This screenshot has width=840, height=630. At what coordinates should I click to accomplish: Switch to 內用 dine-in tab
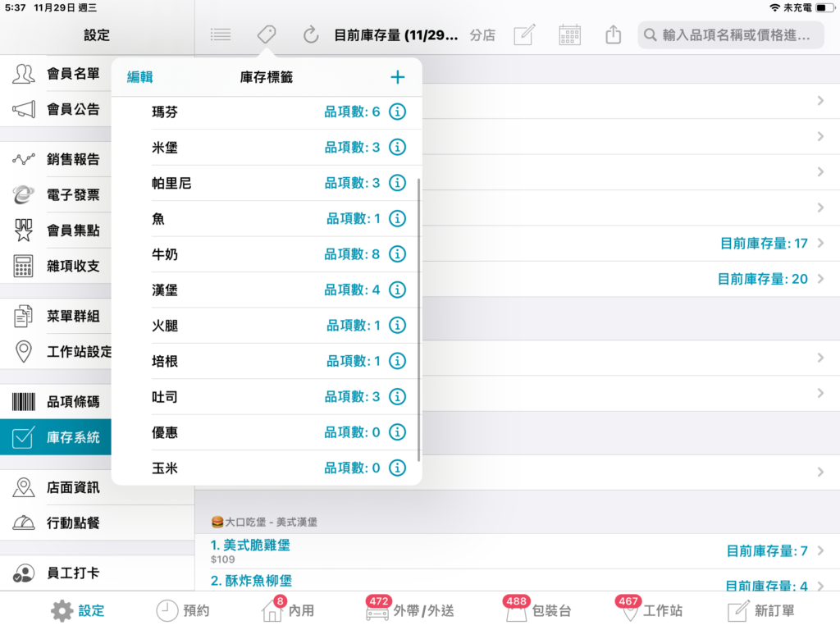coord(288,609)
